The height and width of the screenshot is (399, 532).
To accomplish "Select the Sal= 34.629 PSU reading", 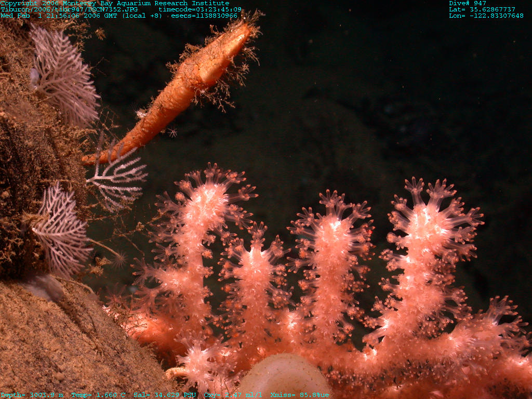I will pyautogui.click(x=165, y=395).
